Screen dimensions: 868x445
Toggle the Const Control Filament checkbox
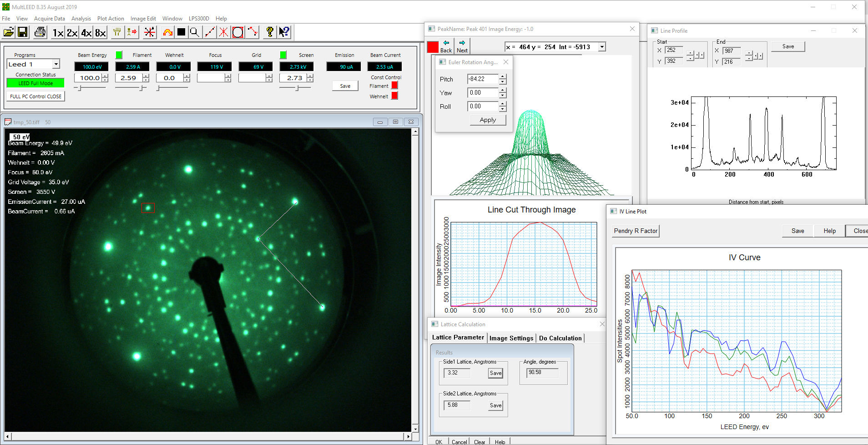click(394, 85)
